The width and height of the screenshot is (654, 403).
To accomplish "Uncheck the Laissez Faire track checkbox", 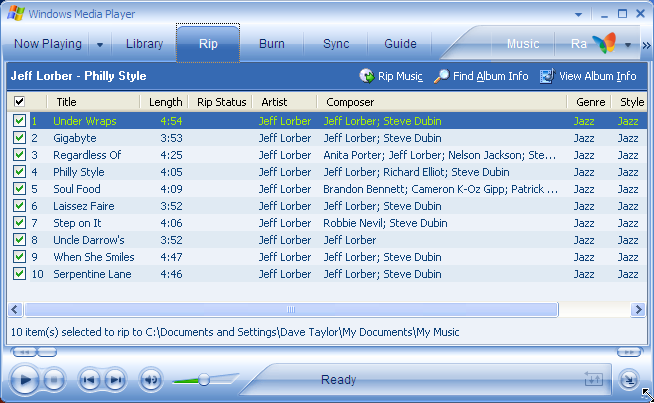I will click(19, 206).
